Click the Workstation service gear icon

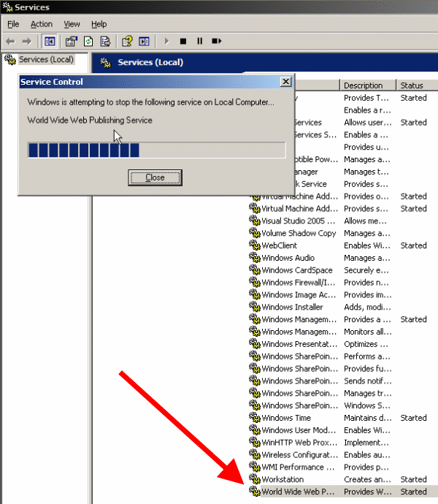[x=255, y=478]
